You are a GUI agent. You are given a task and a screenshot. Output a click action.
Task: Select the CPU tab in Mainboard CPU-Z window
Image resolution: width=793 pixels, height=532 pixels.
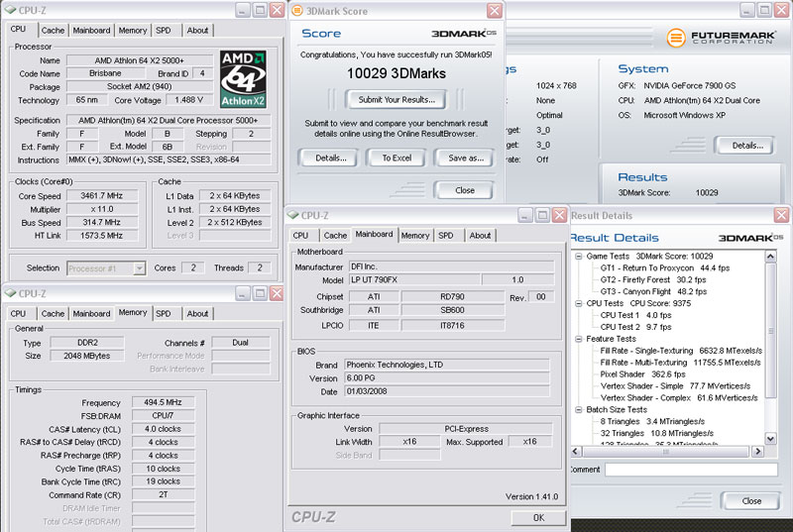pyautogui.click(x=300, y=236)
